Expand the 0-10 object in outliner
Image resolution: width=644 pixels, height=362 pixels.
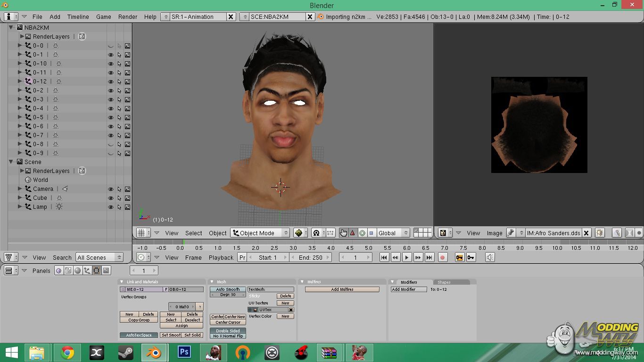click(20, 64)
